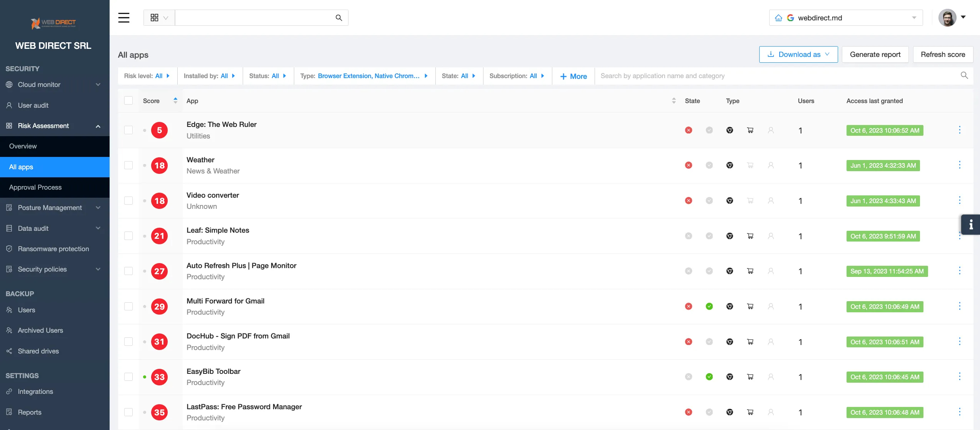Click the Refresh score button
The height and width of the screenshot is (430, 980).
click(943, 54)
